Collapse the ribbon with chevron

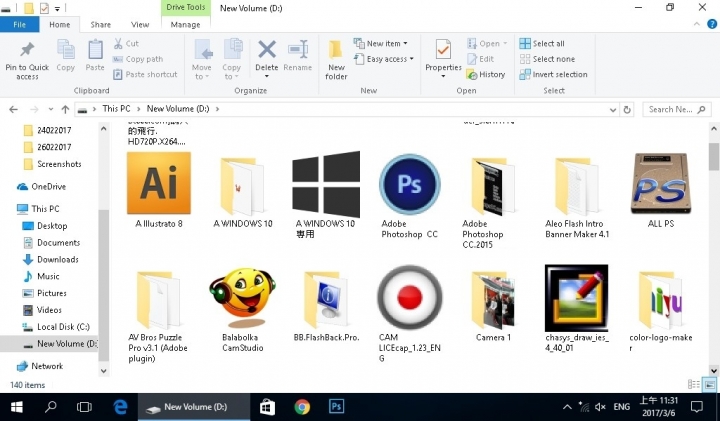tap(697, 24)
